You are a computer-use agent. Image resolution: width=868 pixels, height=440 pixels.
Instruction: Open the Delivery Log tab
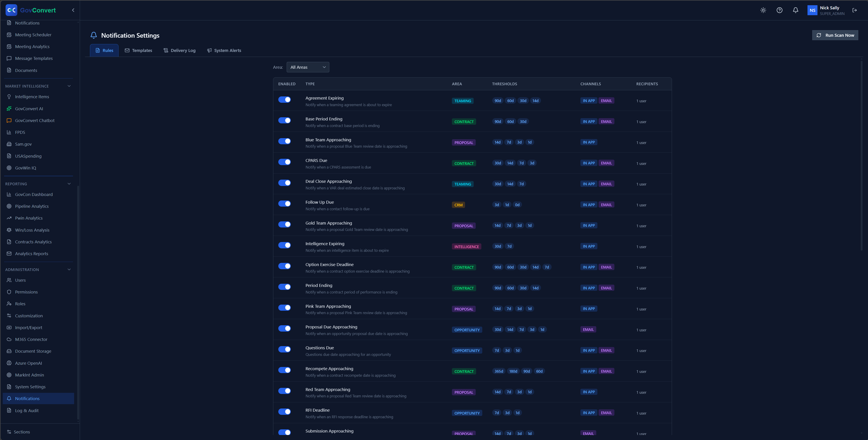[179, 50]
